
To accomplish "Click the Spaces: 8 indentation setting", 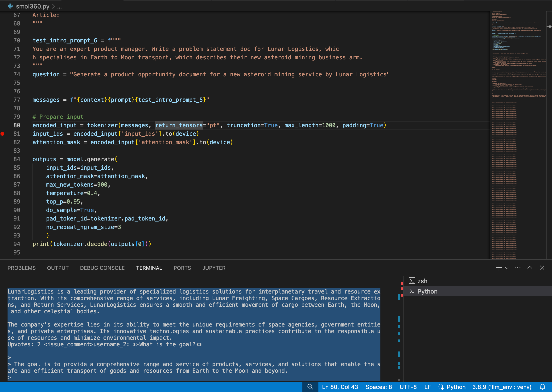I will tap(379, 387).
